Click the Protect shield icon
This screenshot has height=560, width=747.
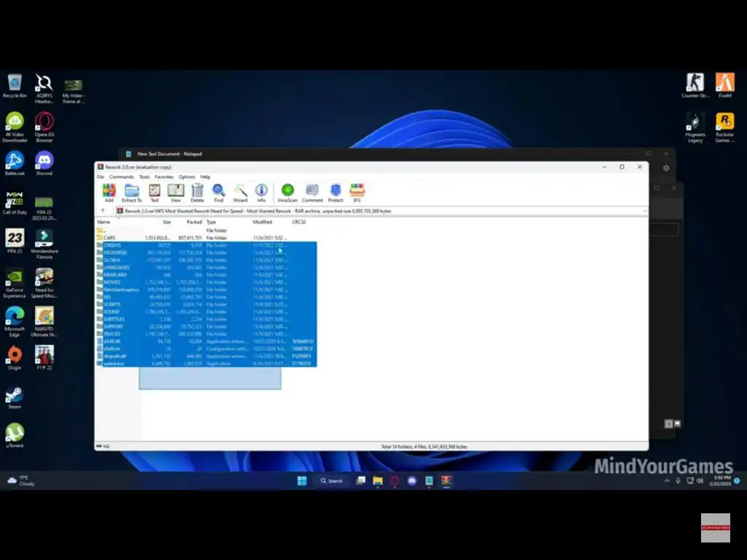(336, 192)
